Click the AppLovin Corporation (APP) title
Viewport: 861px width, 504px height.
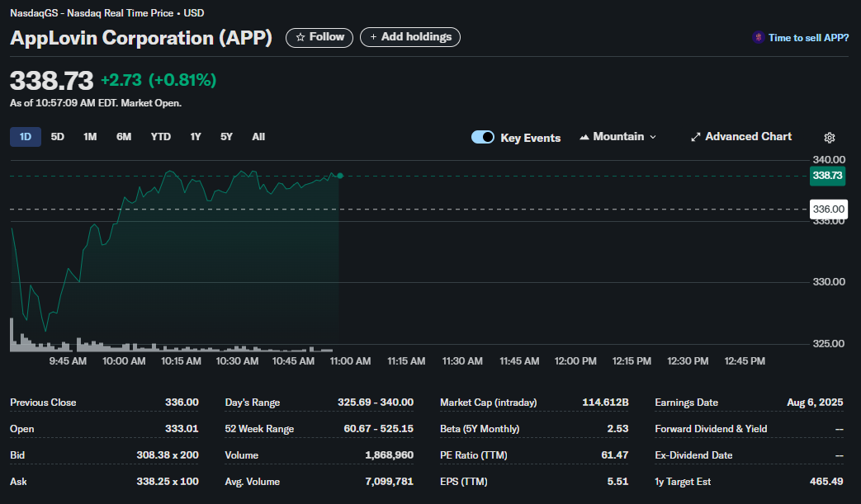[141, 38]
